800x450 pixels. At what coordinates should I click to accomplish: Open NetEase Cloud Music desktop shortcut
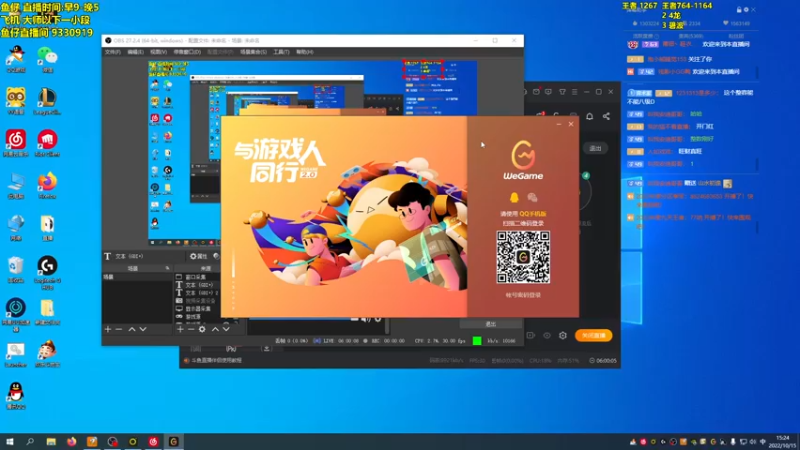click(16, 143)
